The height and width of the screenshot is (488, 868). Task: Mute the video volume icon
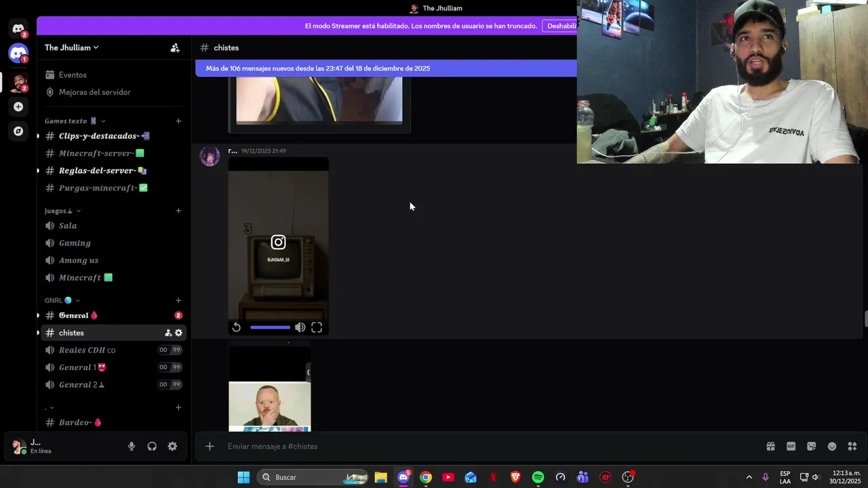pos(300,327)
